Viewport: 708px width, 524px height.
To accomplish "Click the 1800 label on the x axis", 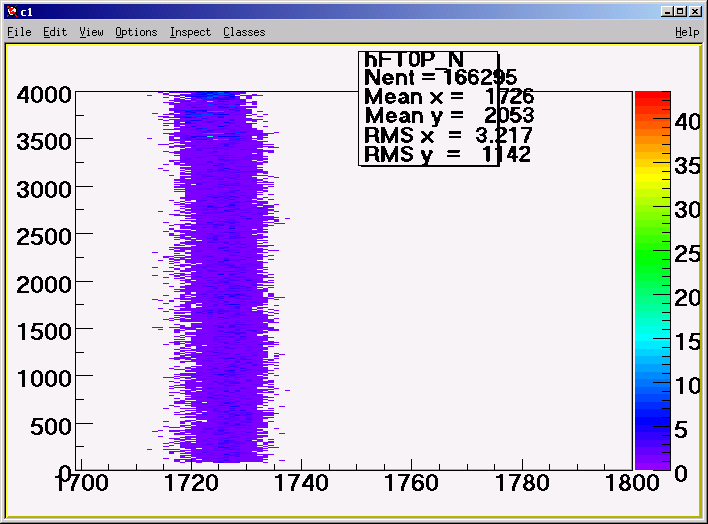I will [632, 483].
